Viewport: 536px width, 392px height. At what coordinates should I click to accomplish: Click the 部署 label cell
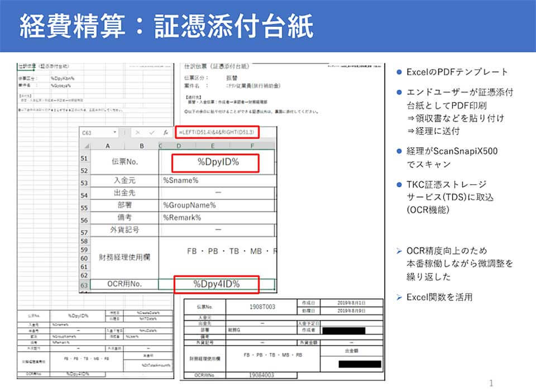pyautogui.click(x=125, y=205)
